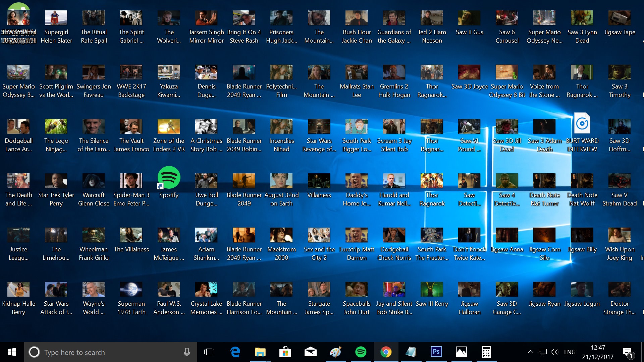
Task: Select Jigsaw Corn Silo file
Action: tap(544, 245)
